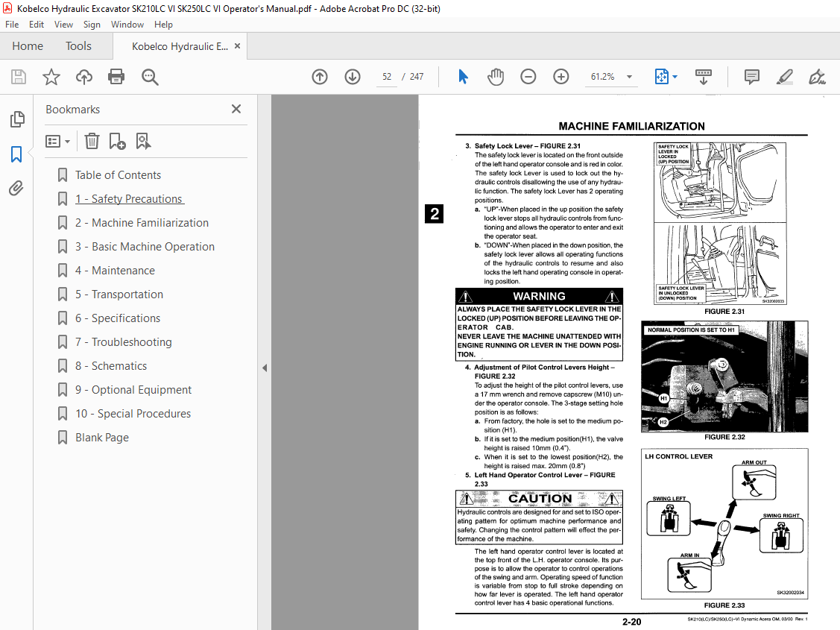The width and height of the screenshot is (840, 630).
Task: Open the View menu
Action: (63, 25)
